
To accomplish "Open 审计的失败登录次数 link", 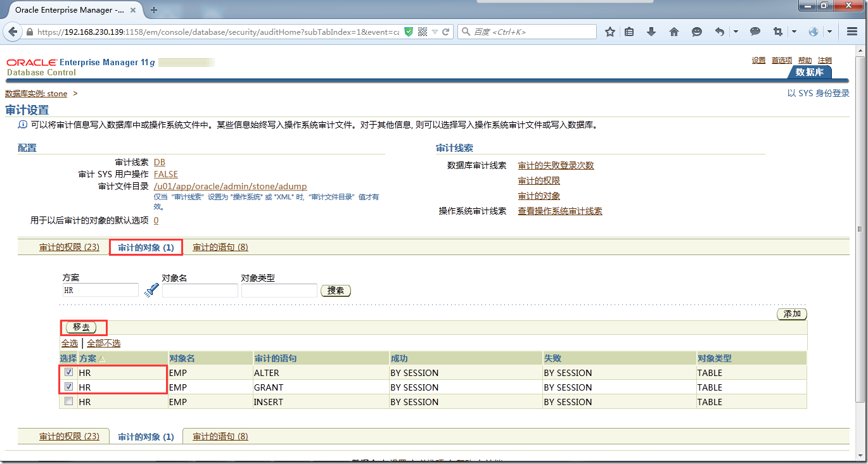I will [x=556, y=165].
